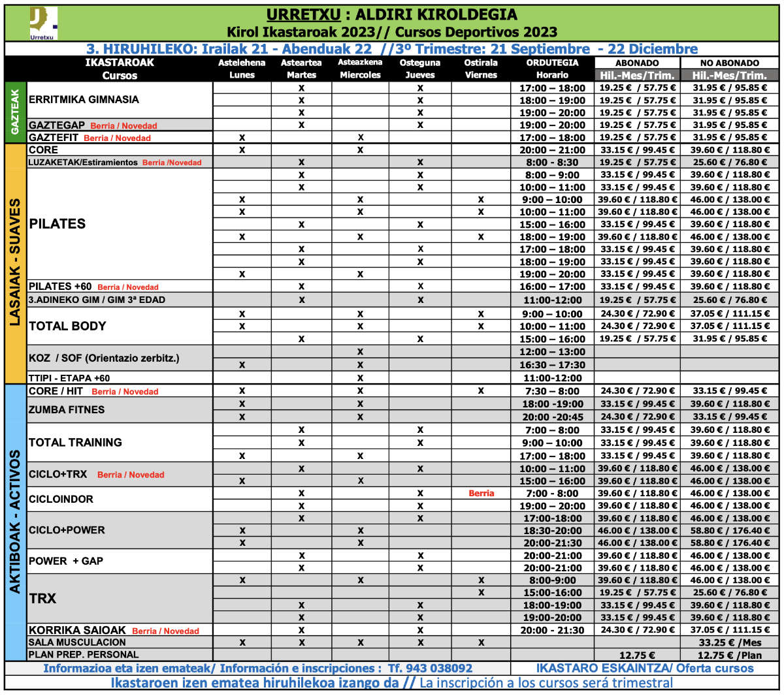Screen dimensions: 784x696
Task: Click the 'IKASTAROAK Cursos' column header
Action: point(120,69)
